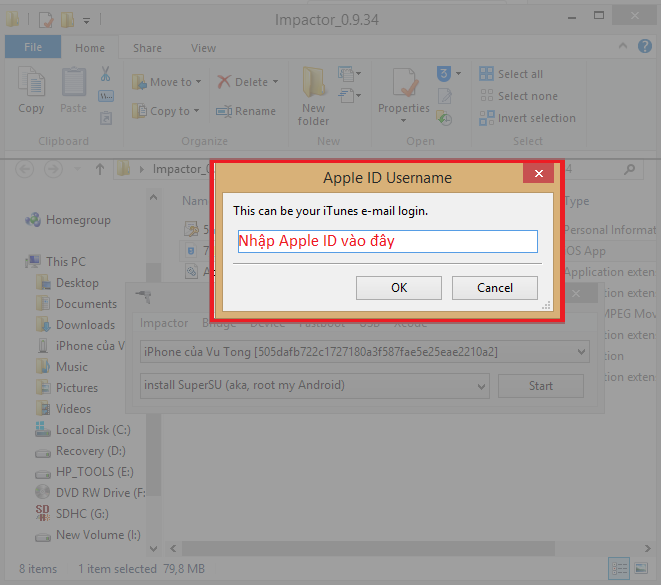Open Recovery (D:) drive
The height and width of the screenshot is (585, 661).
[80, 451]
